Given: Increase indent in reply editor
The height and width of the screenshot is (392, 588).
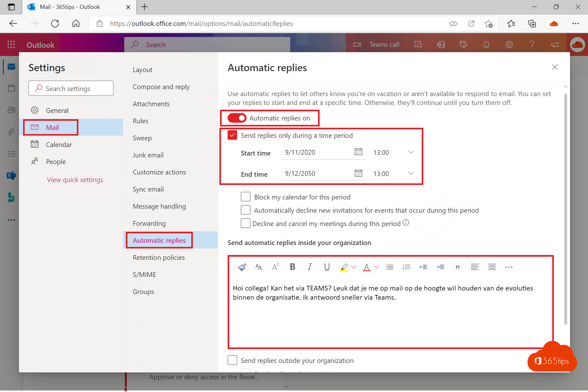Looking at the screenshot, I should (440, 267).
